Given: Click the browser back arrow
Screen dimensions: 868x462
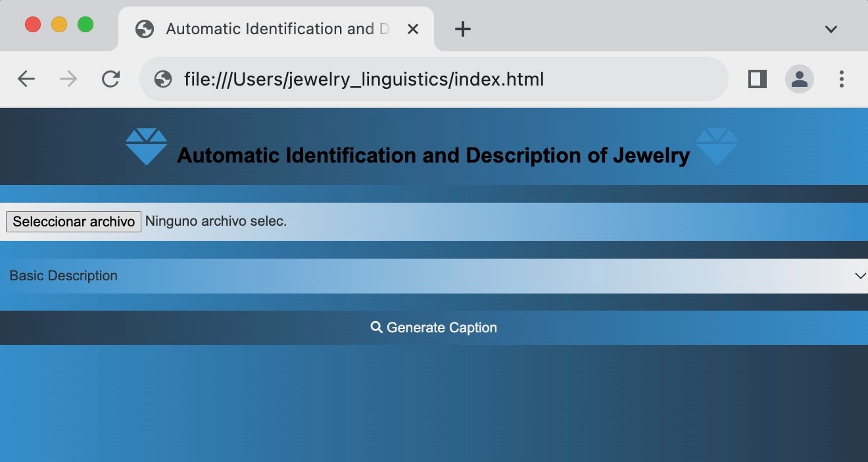Looking at the screenshot, I should pyautogui.click(x=26, y=80).
